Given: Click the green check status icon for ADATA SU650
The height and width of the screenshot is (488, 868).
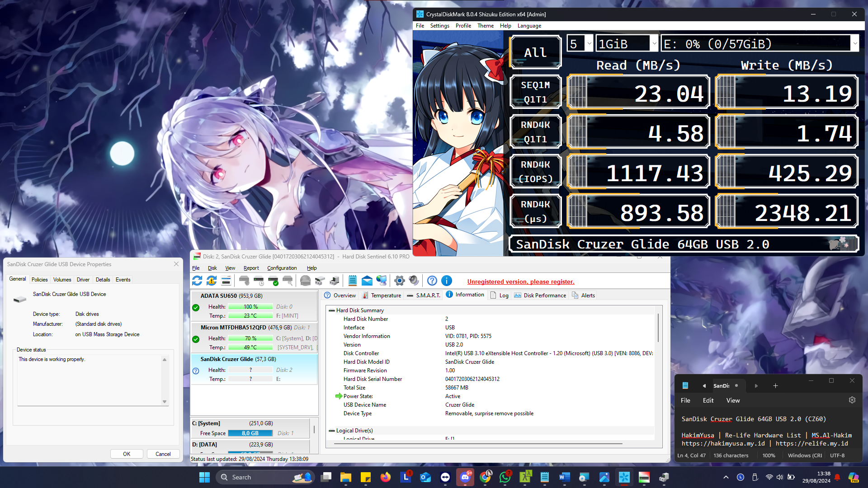Looking at the screenshot, I should click(x=196, y=308).
